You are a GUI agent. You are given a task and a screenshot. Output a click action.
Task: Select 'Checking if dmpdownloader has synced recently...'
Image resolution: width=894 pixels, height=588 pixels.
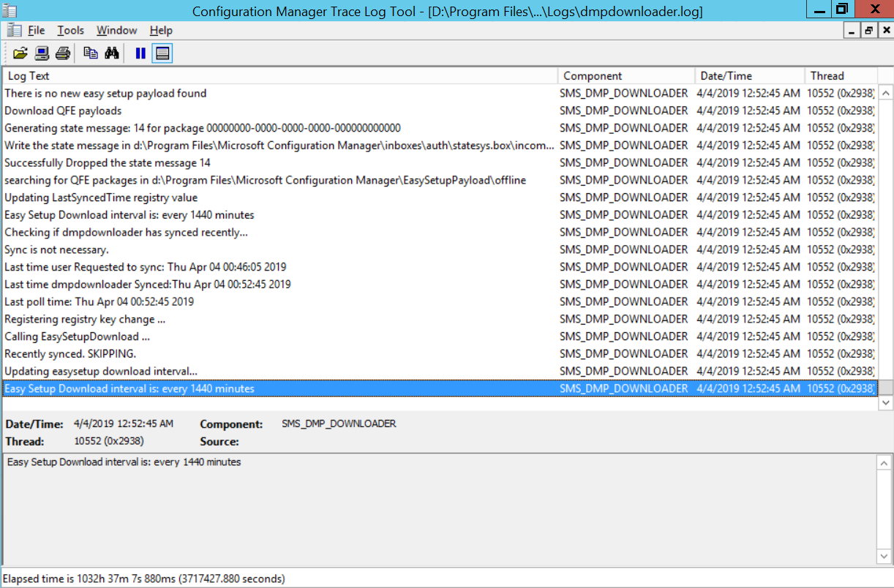click(440, 233)
